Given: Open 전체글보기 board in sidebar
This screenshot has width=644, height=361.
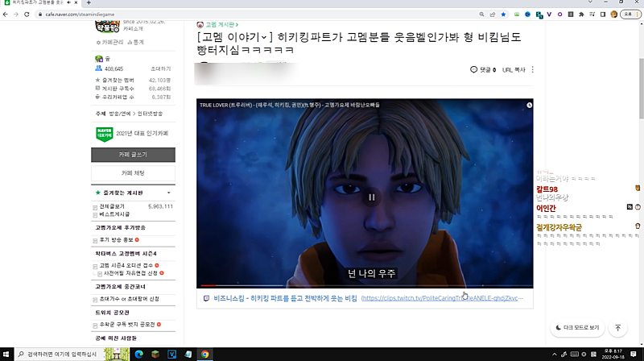Looking at the screenshot, I should pyautogui.click(x=112, y=206).
